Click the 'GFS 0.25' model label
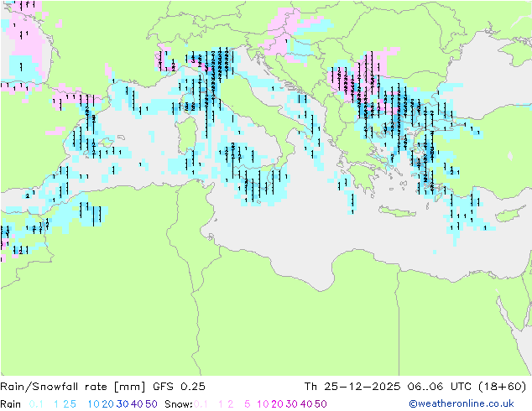 tap(179, 387)
